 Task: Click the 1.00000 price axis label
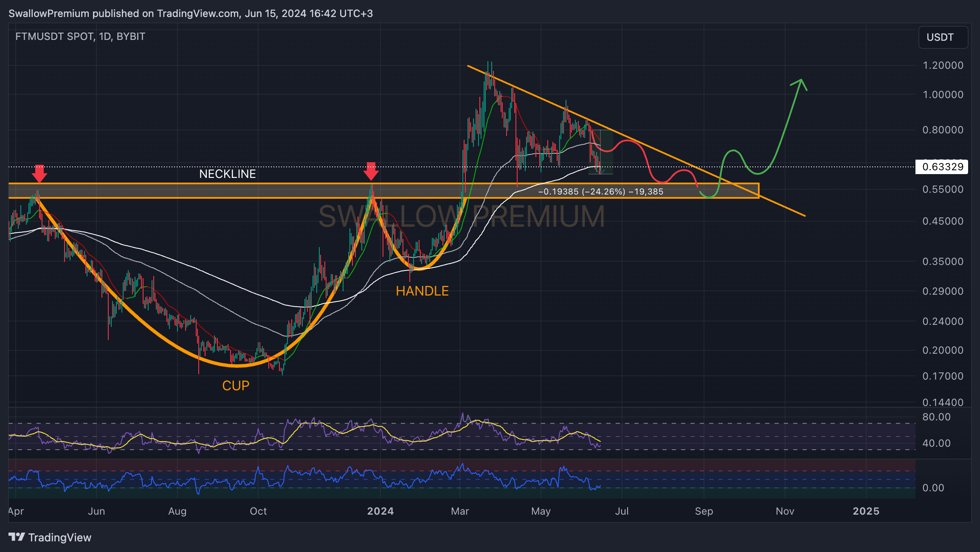pos(943,95)
